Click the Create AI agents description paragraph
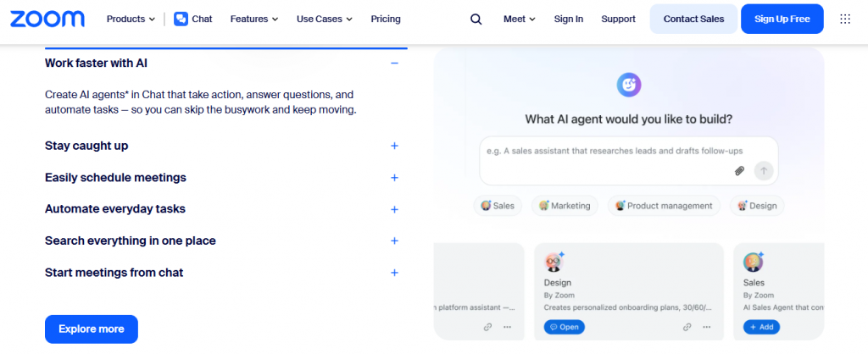This screenshot has height=354, width=868. coord(200,102)
